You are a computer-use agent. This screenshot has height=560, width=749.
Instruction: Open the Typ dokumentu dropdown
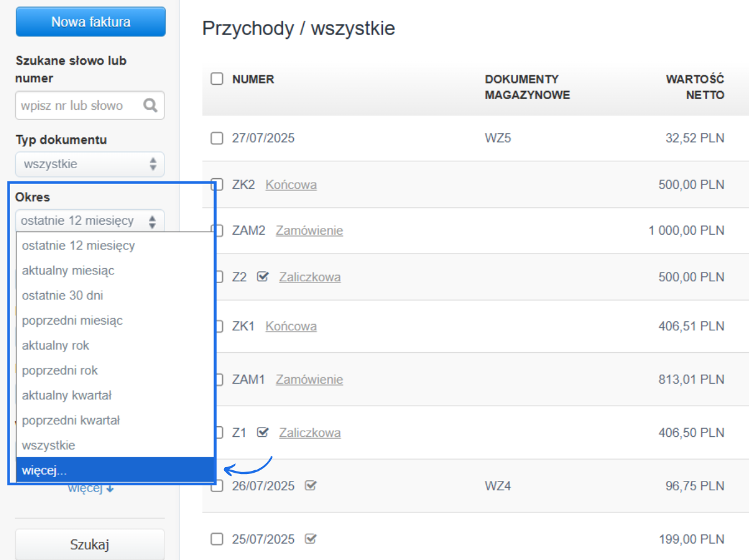click(x=88, y=164)
